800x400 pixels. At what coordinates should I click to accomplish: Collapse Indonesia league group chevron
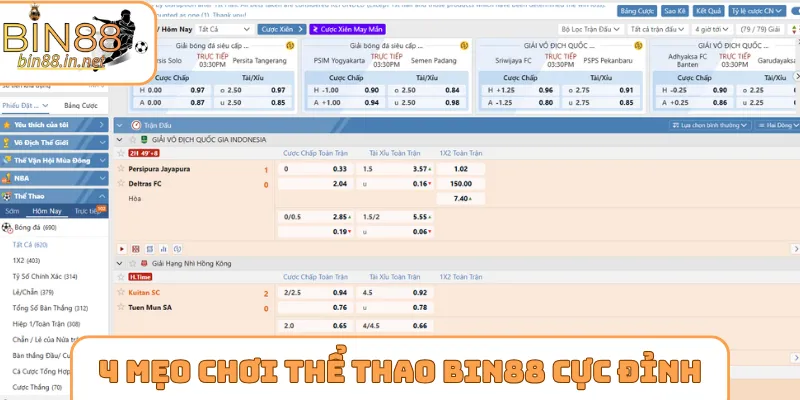coord(120,139)
